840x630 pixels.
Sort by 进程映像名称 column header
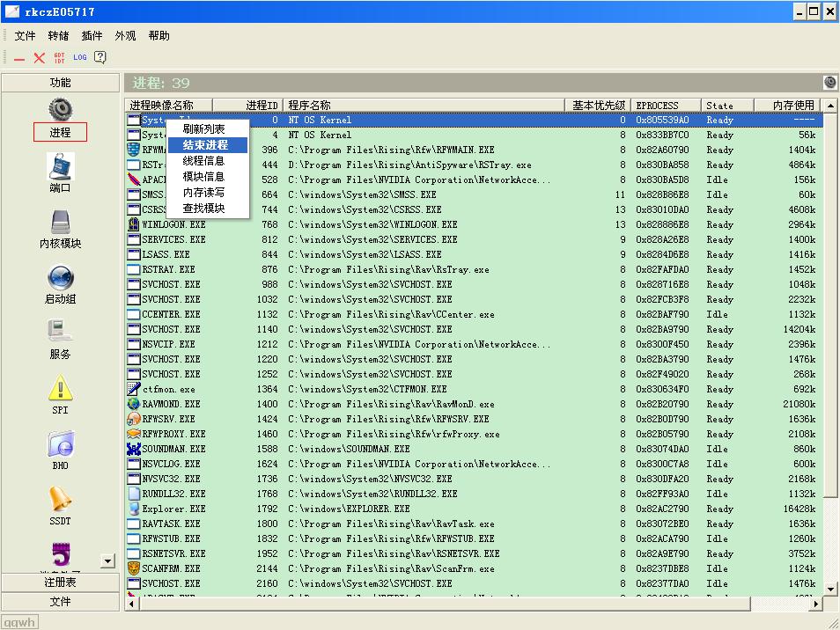tap(169, 106)
